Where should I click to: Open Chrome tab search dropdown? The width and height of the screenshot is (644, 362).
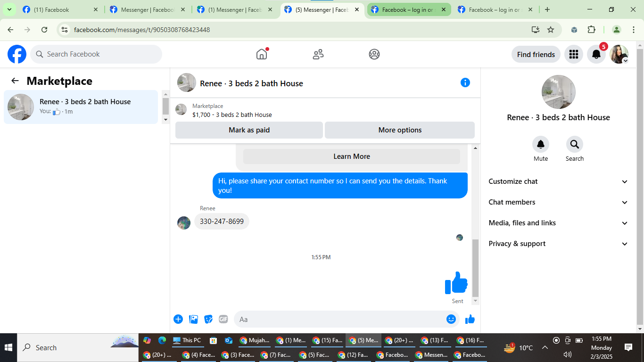tap(9, 9)
